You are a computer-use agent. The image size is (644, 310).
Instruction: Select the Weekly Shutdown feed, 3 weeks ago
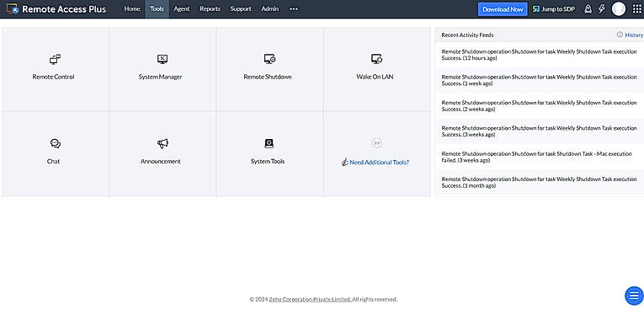(540, 131)
